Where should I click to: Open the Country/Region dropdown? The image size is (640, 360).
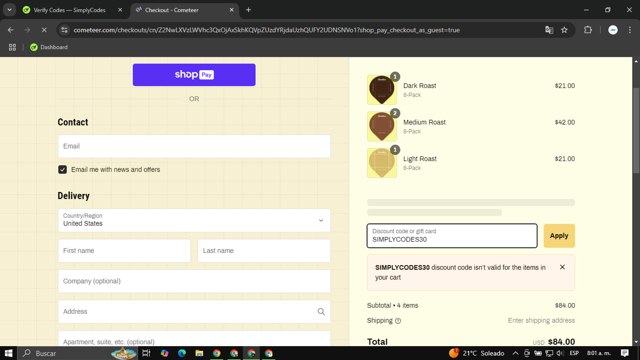194,220
